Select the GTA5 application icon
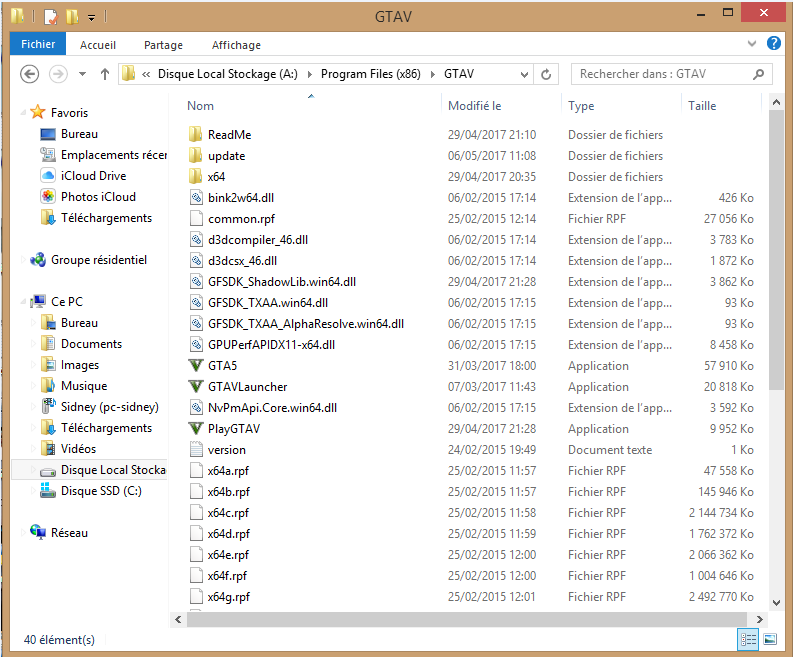793x657 pixels. point(196,365)
